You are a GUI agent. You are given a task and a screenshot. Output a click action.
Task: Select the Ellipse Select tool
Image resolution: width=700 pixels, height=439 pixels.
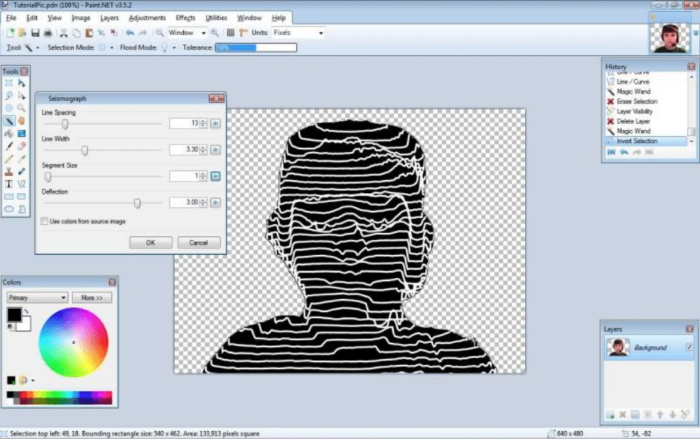coord(8,108)
